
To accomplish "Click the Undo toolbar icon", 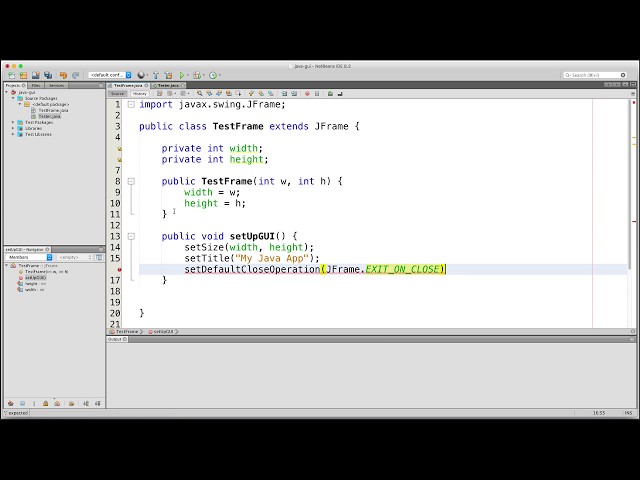I will tap(63, 76).
